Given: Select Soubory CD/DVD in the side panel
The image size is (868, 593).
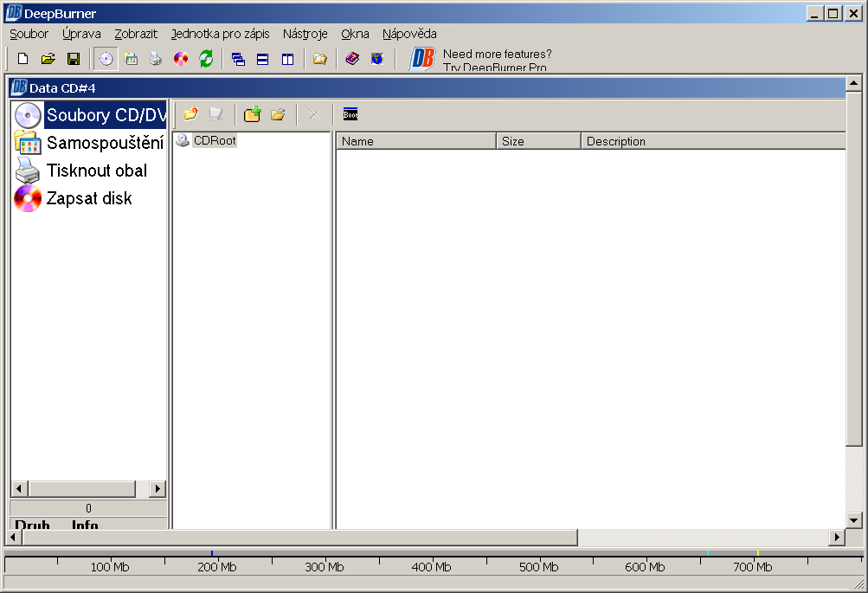Looking at the screenshot, I should (x=89, y=115).
